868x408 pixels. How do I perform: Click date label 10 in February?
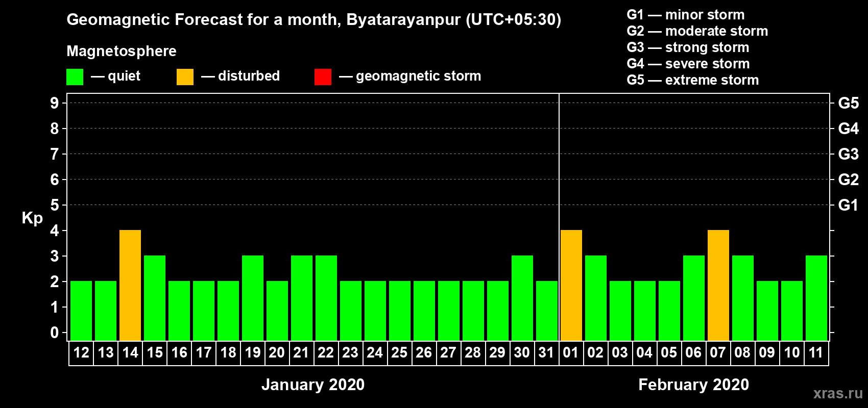point(792,352)
